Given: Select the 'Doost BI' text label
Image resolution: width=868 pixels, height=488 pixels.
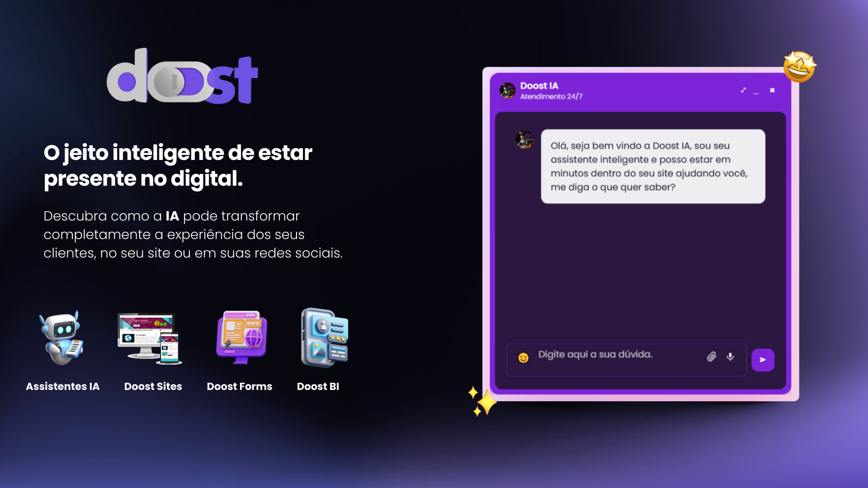Looking at the screenshot, I should click(318, 386).
